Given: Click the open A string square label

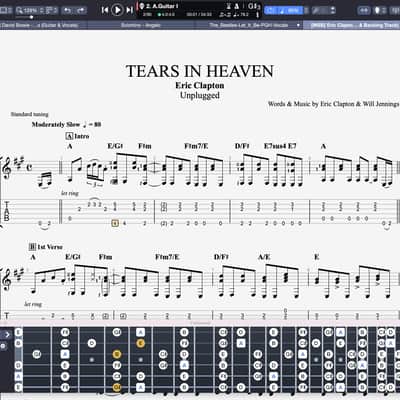Looking at the screenshot, I should [x=18, y=376].
